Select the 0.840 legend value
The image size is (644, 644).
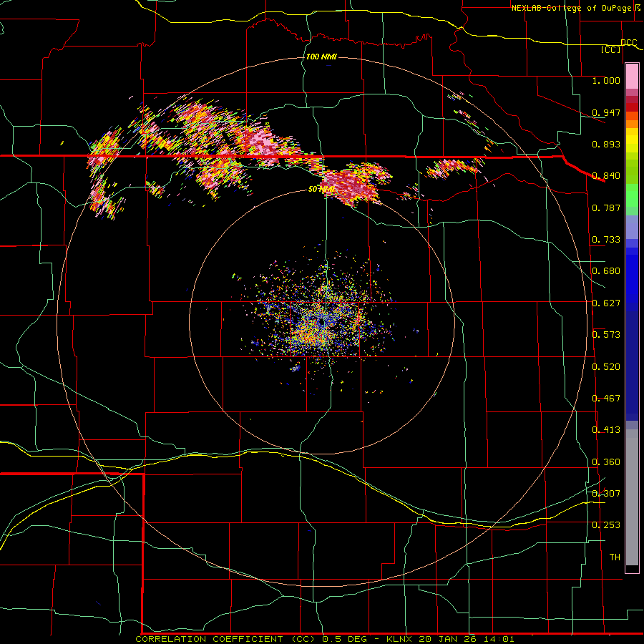tap(606, 175)
